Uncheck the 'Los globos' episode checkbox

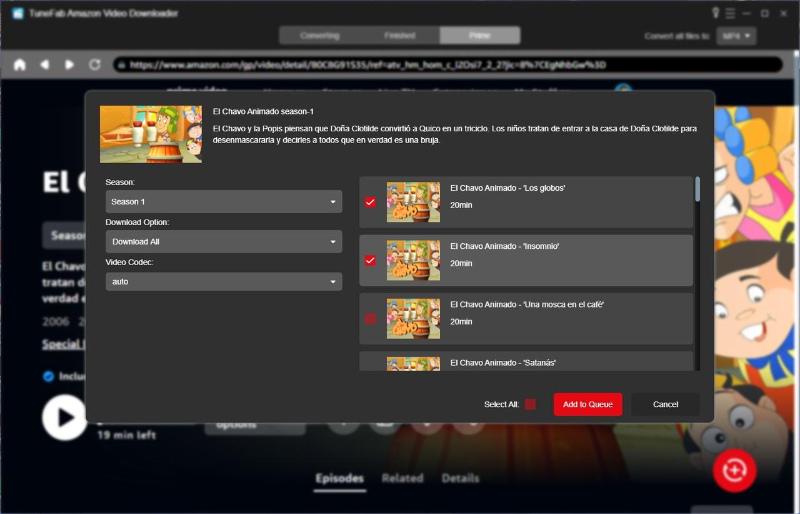(x=371, y=202)
